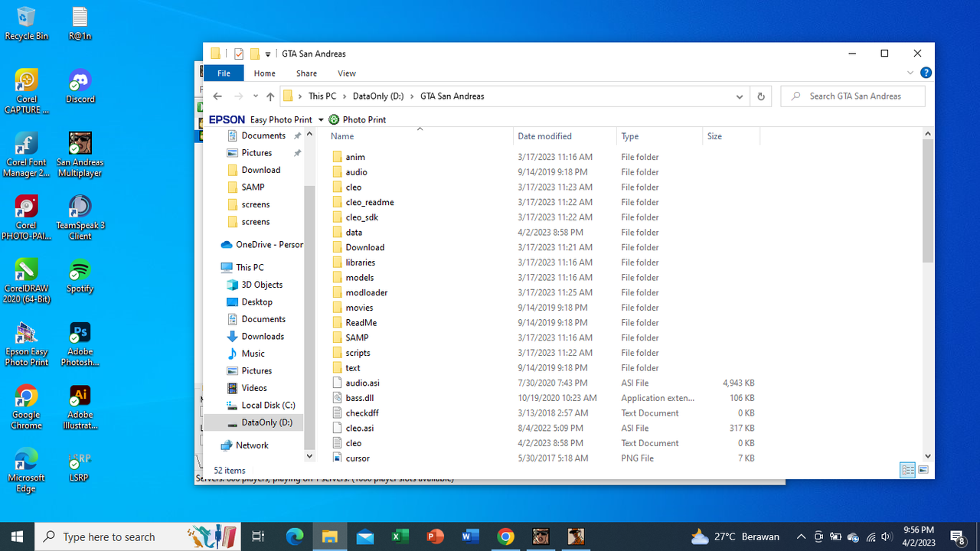Open Excel from the taskbar
980x551 pixels.
click(400, 536)
